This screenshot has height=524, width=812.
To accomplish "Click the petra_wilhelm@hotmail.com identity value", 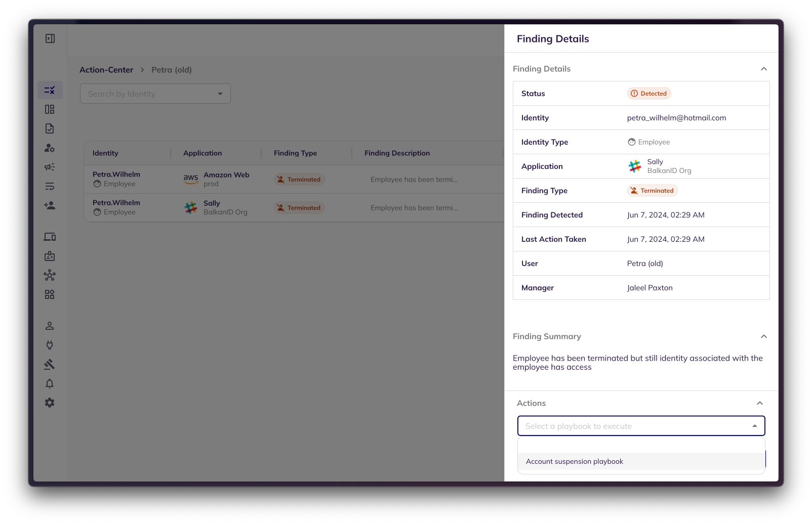I will click(x=676, y=118).
